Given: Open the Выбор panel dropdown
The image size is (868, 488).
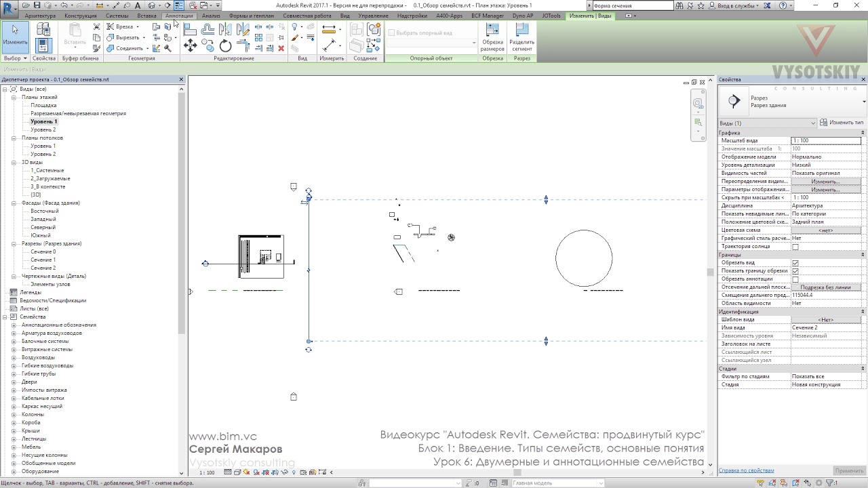Looking at the screenshot, I should pos(15,58).
